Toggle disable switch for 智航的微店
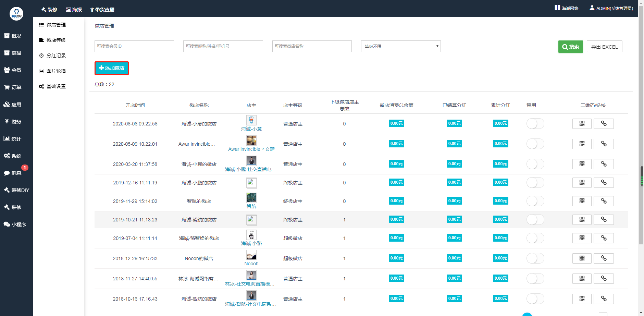The height and width of the screenshot is (316, 644). coord(535,201)
